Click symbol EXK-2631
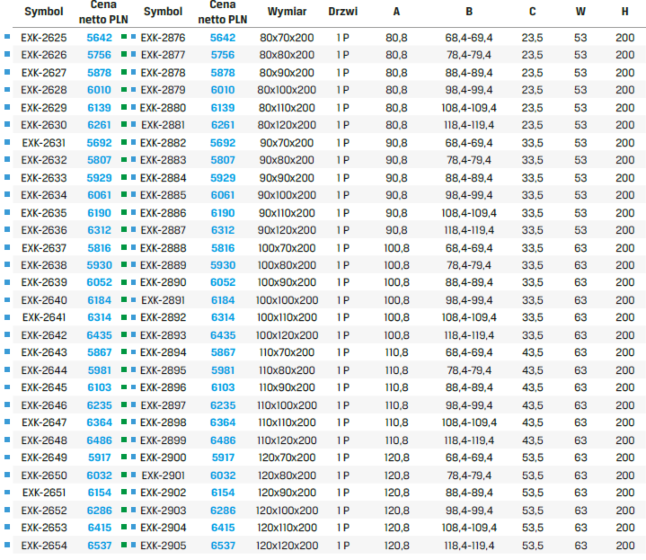 pos(44,143)
